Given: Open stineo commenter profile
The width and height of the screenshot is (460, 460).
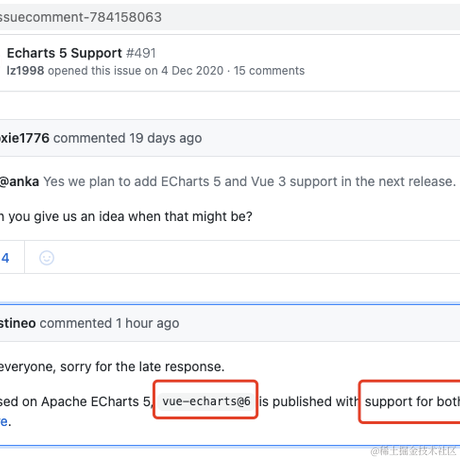Looking at the screenshot, I should [x=18, y=323].
